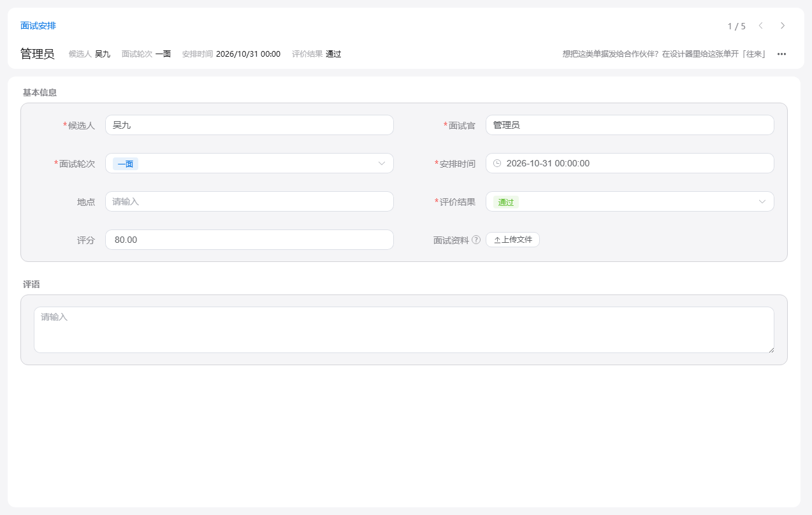The width and height of the screenshot is (812, 515).
Task: Click 通过 in the header summary
Action: [x=333, y=54]
